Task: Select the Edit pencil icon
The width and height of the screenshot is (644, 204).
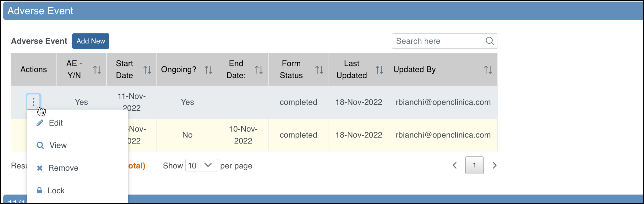Action: tap(40, 123)
